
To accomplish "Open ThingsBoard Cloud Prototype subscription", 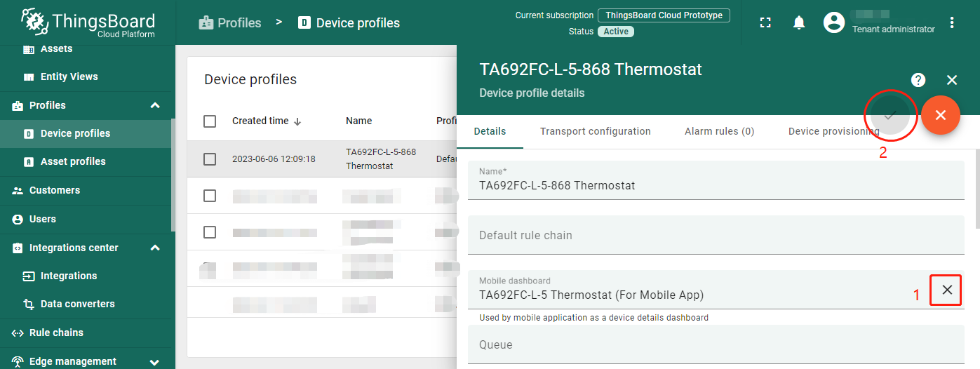I will 664,15.
